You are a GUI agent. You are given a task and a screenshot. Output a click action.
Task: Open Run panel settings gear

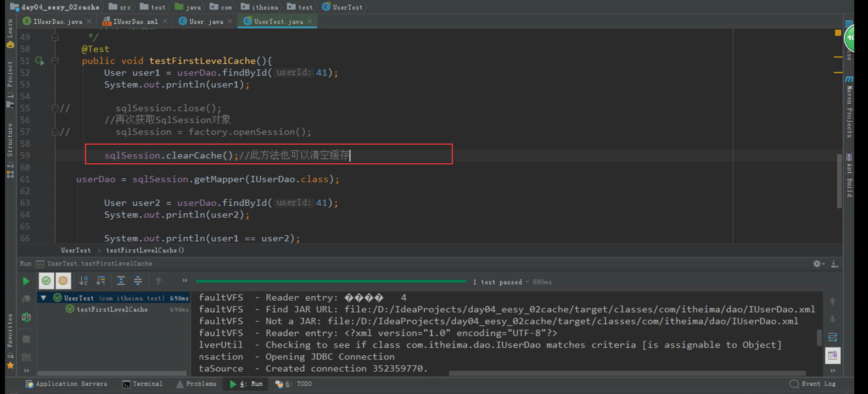tap(817, 264)
